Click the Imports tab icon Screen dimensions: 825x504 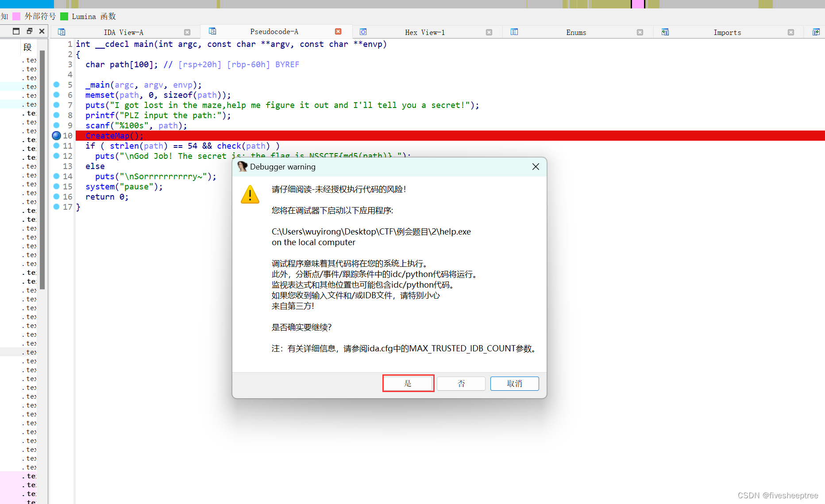pyautogui.click(x=665, y=32)
